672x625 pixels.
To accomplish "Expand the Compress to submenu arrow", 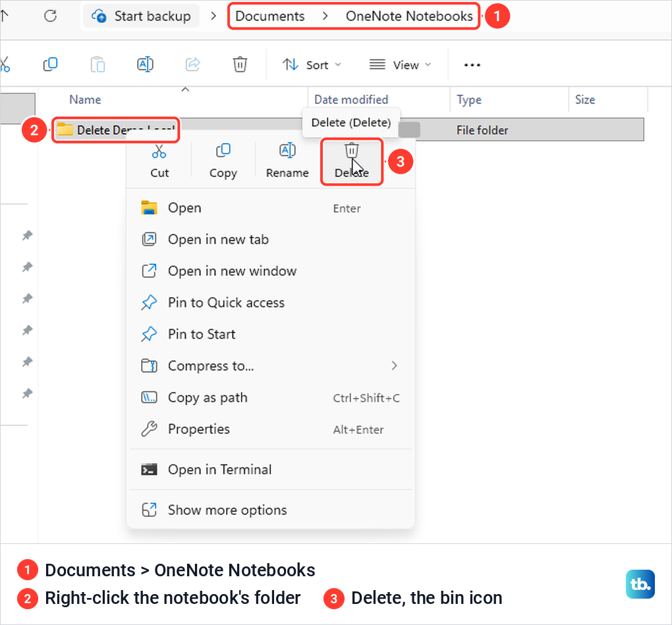I will pyautogui.click(x=394, y=366).
